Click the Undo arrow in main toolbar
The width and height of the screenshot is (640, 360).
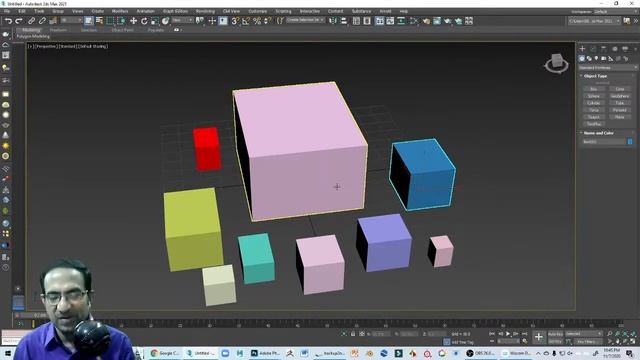[x=8, y=21]
